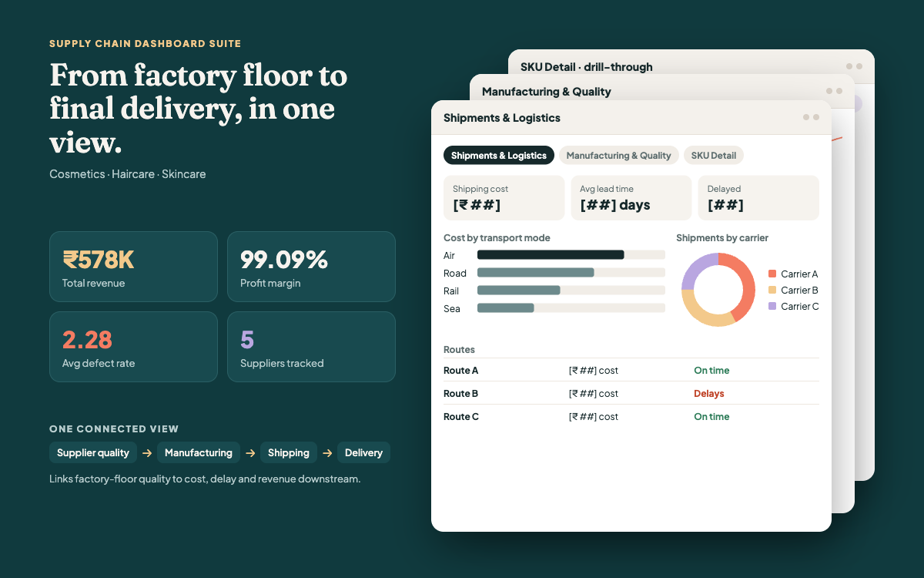Click the window dots in Shipments & Logistics header

811,117
